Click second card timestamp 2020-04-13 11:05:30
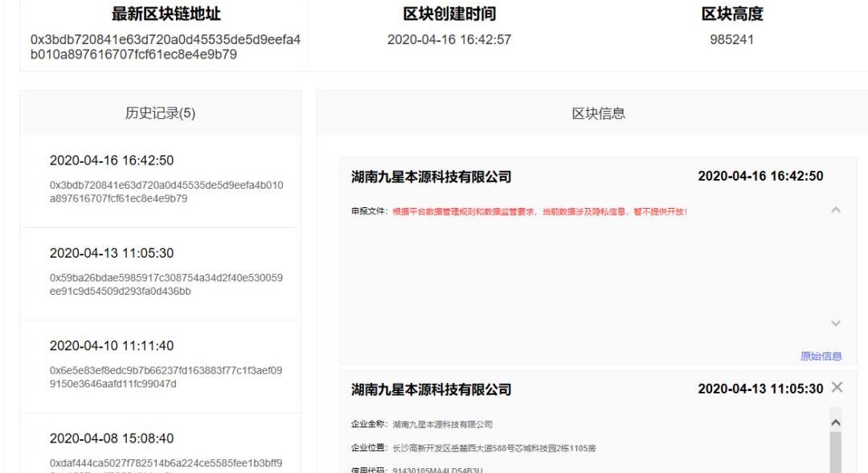The image size is (868, 473). 760,389
